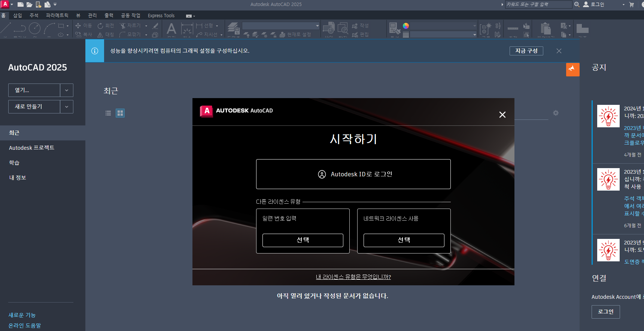Open the 파라메트릭 ribbon tab
The height and width of the screenshot is (331, 644).
[57, 15]
